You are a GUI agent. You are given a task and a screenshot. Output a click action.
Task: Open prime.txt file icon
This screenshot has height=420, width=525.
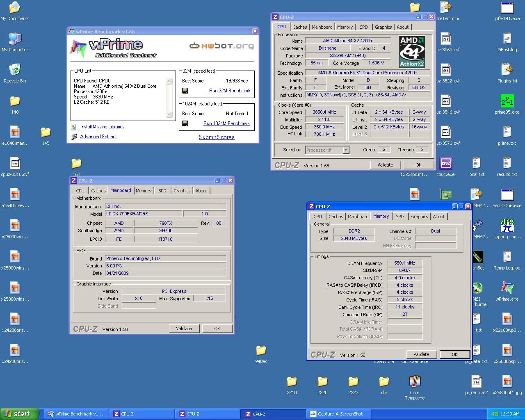(x=507, y=136)
